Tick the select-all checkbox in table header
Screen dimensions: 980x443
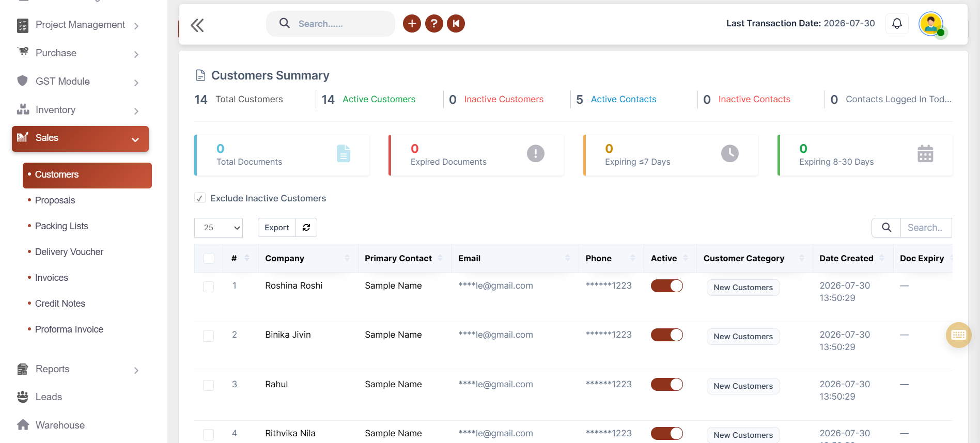pos(209,258)
